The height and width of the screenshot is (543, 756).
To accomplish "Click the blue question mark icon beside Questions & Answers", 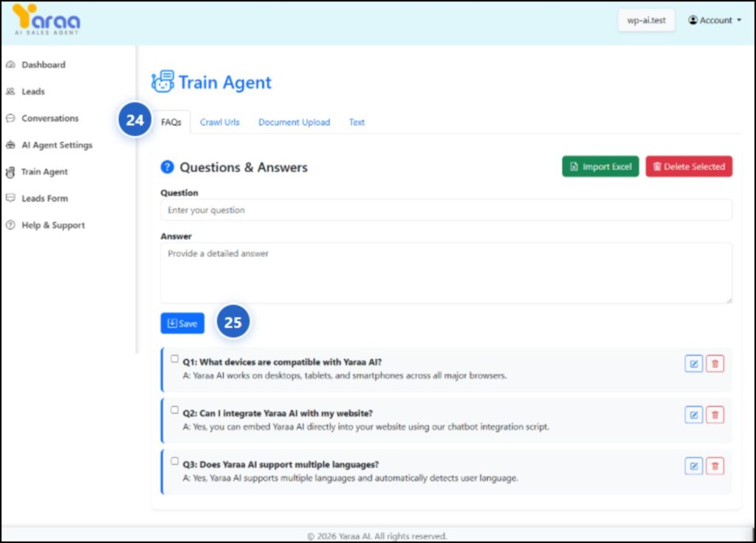I will (x=167, y=167).
